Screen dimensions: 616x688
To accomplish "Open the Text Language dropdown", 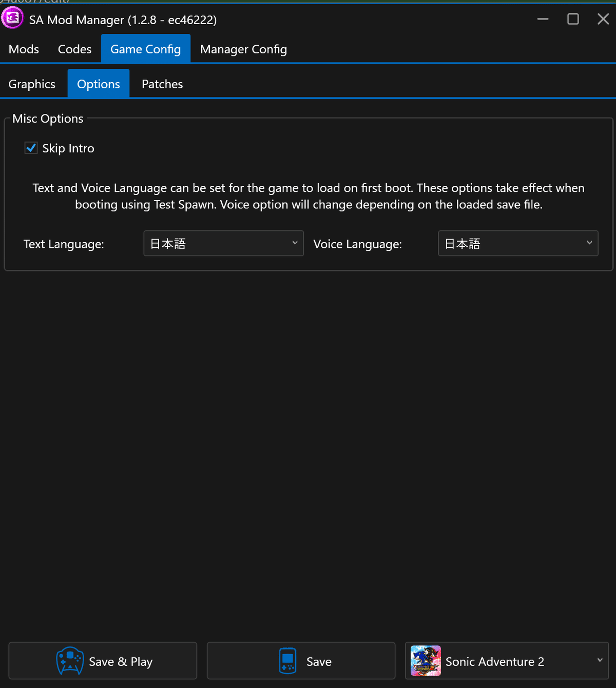I will tap(223, 243).
